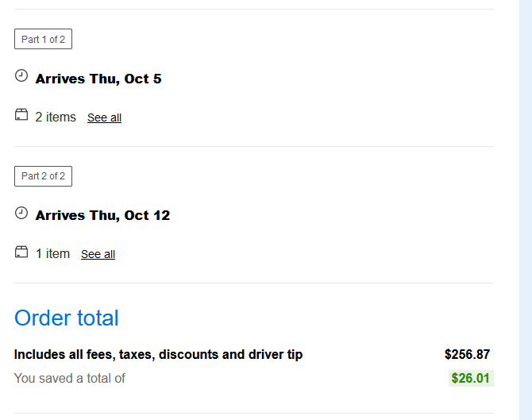Click the clock icon beside Oct 5 arrival

pos(21,76)
